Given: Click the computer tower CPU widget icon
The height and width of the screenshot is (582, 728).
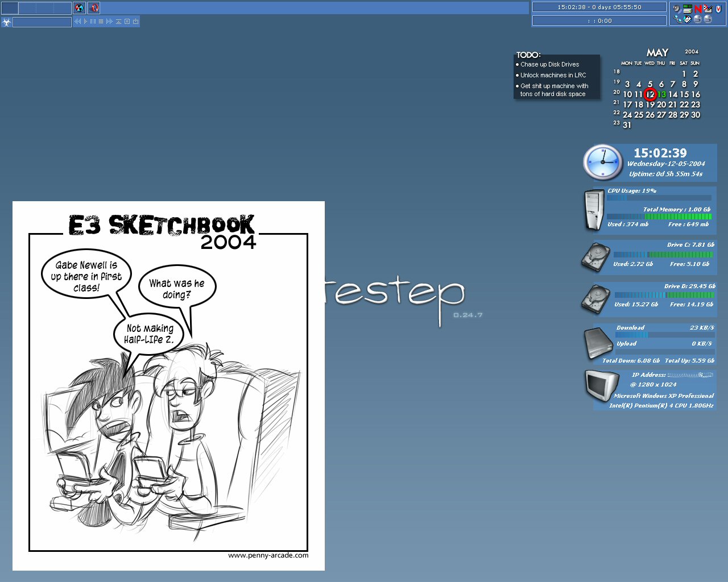Looking at the screenshot, I should tap(594, 210).
